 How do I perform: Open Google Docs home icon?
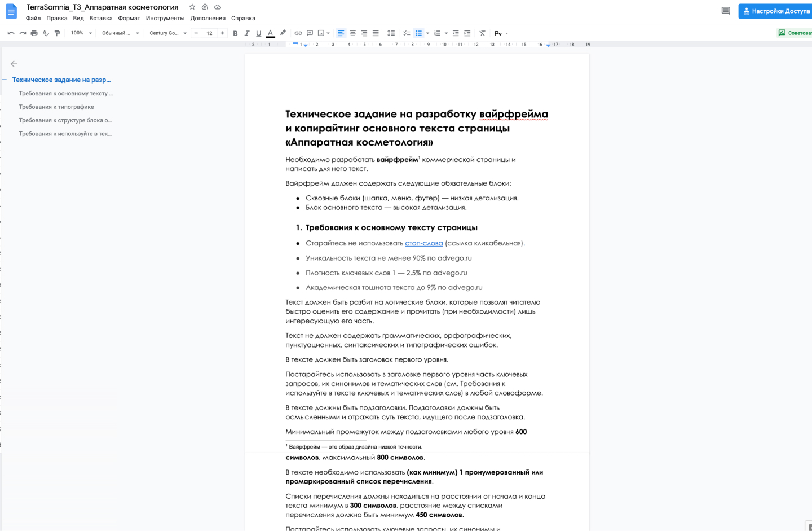(x=11, y=11)
